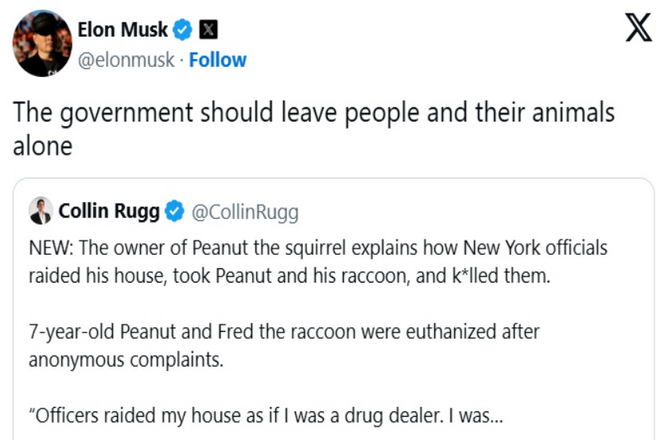This screenshot has width=660, height=440.
Task: Click the line starting "7-year-old Peanut and Fred"
Action: click(x=284, y=332)
